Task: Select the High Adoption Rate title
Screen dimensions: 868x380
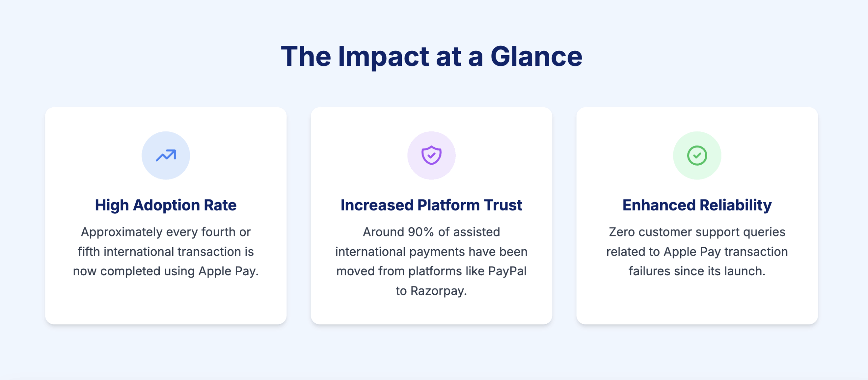Action: [166, 205]
